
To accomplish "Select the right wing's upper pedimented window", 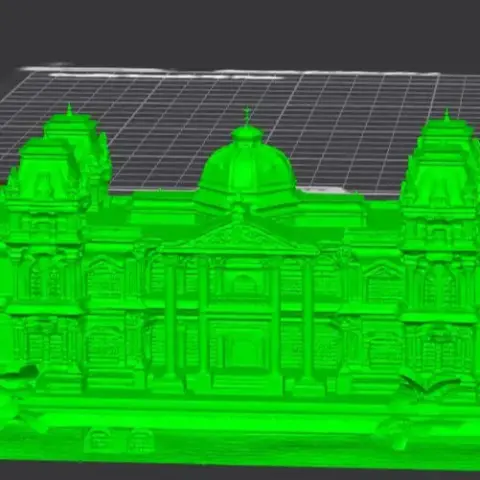I will [383, 280].
